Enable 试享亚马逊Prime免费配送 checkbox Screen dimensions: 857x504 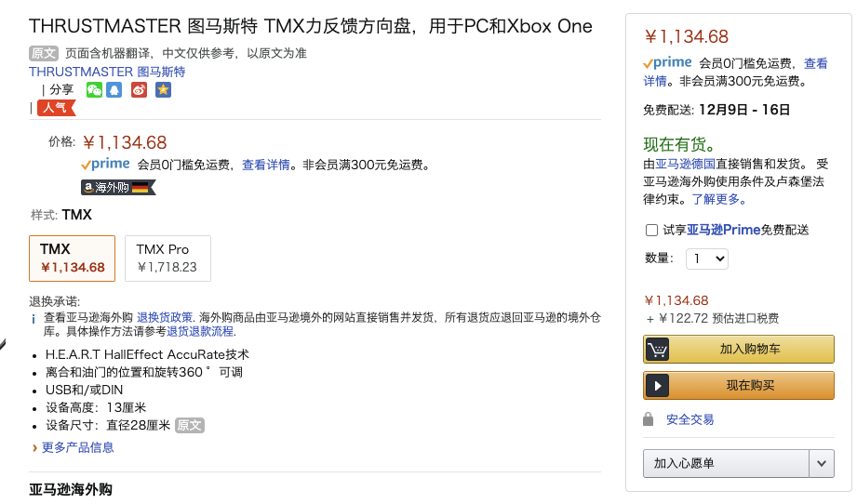pyautogui.click(x=651, y=230)
